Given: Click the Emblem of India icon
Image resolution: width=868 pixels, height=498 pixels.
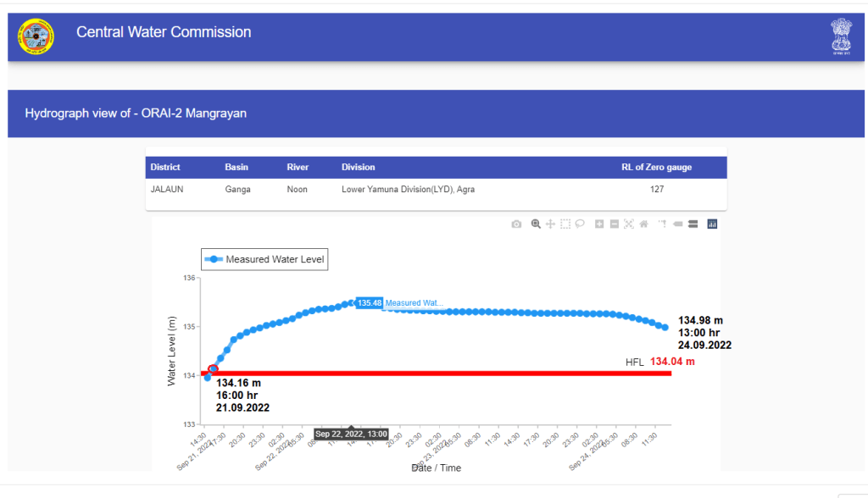Looking at the screenshot, I should point(840,36).
